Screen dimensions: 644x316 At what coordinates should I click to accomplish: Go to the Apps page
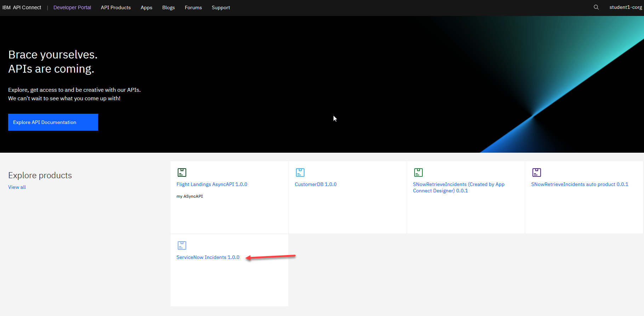click(146, 7)
